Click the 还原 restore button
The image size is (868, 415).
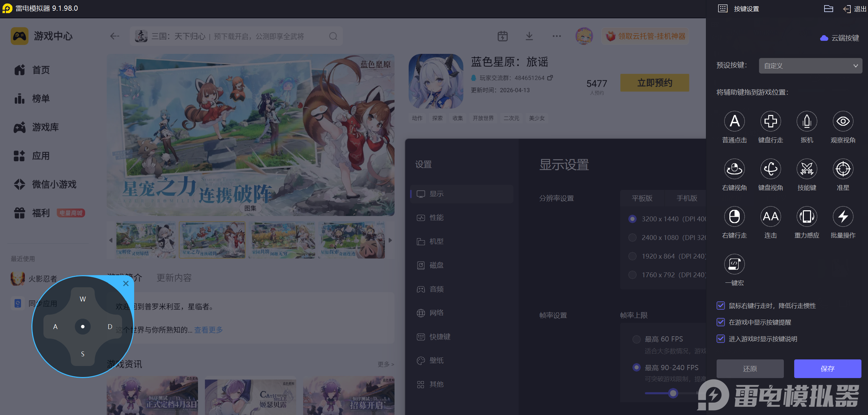coord(750,369)
